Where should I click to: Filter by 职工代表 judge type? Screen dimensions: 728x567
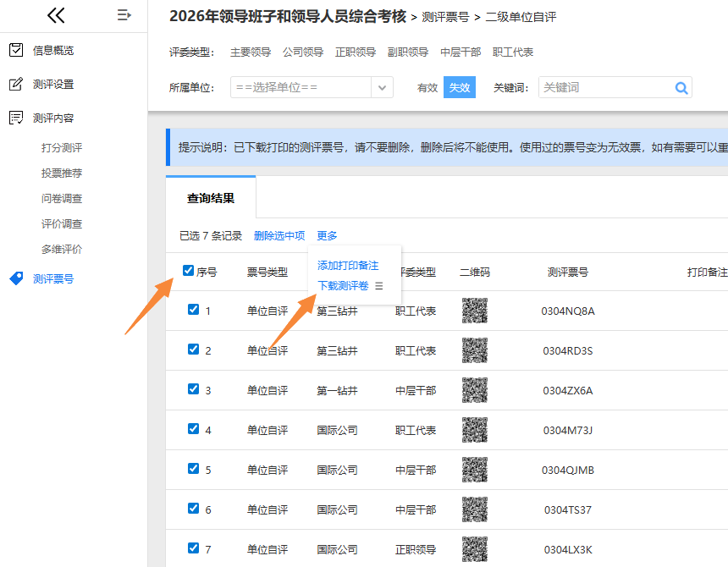513,52
